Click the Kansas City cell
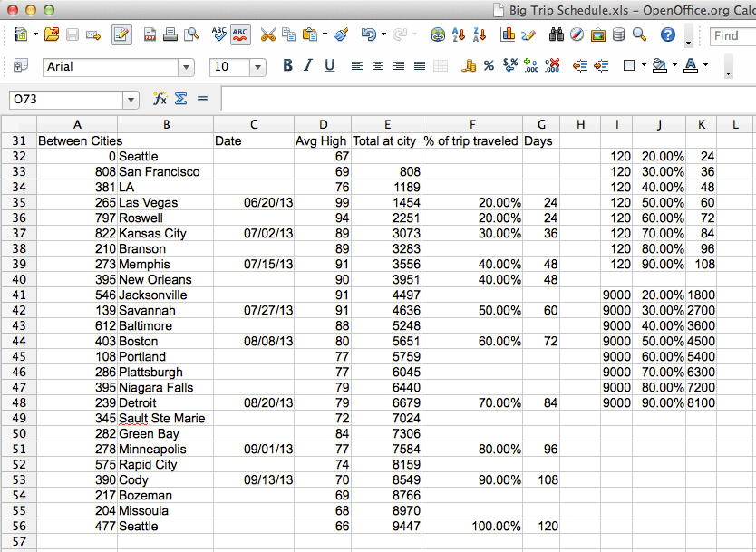756x552 pixels. 165,233
